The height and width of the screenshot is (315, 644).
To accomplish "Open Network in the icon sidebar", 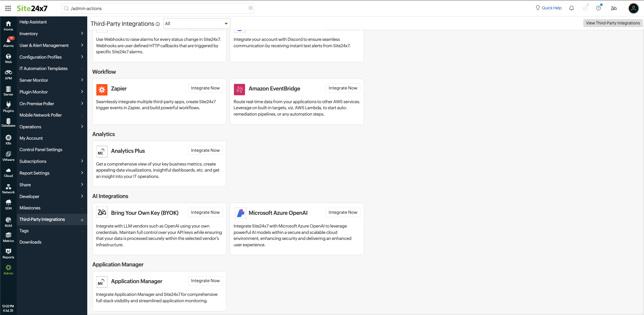I will click(x=8, y=189).
